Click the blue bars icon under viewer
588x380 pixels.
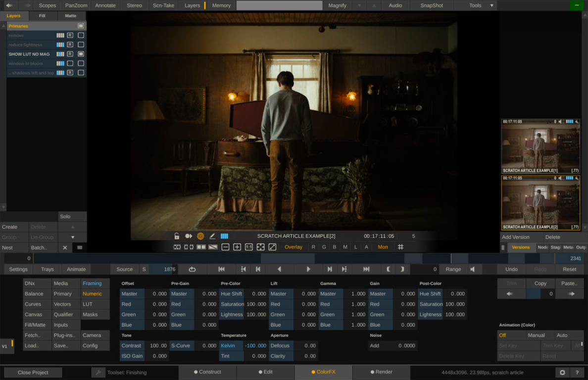[224, 236]
